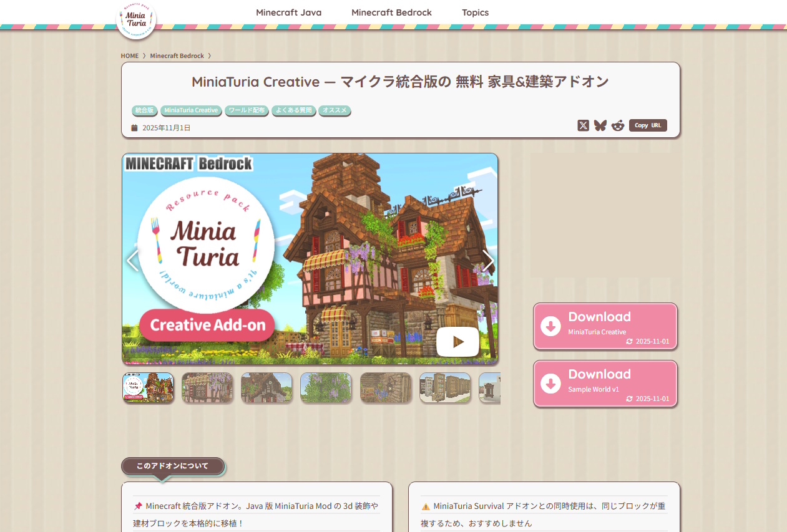The height and width of the screenshot is (532, 787).
Task: Click the download arrow icon for MiniaTuria Creative
Action: (550, 326)
